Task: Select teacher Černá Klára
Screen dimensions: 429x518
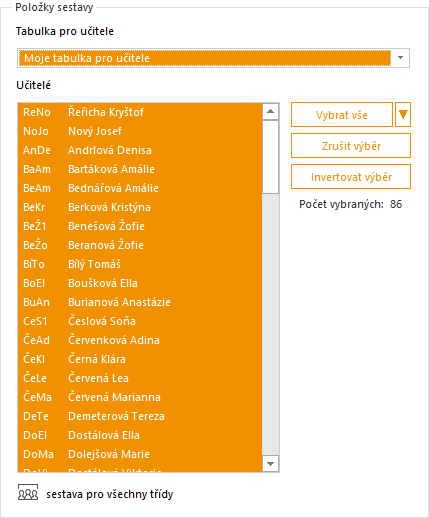Action: pos(140,359)
